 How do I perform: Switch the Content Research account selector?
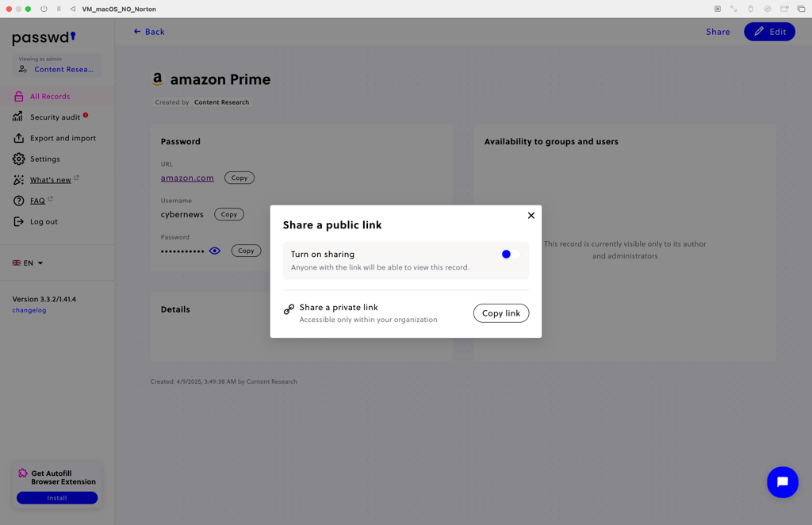click(57, 65)
